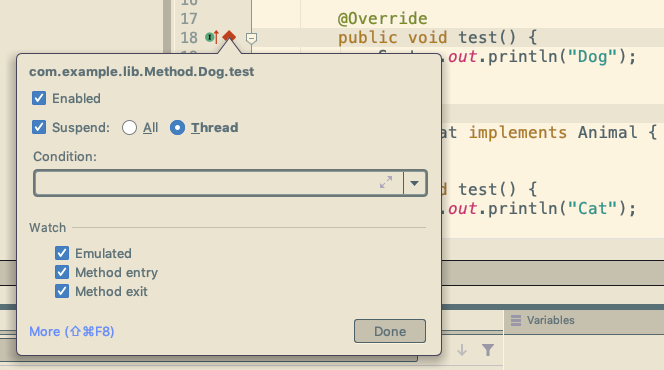Collapse the test() method fold marker
The height and width of the screenshot is (370, 664).
(251, 38)
